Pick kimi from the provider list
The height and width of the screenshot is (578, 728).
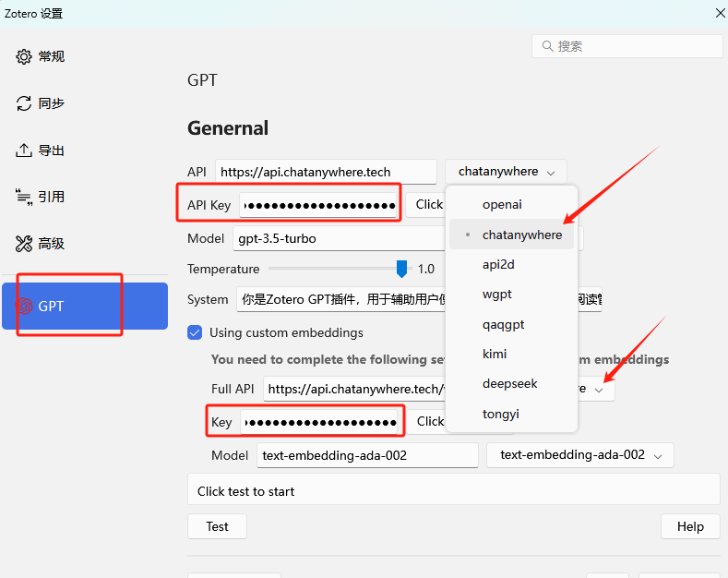click(x=495, y=354)
